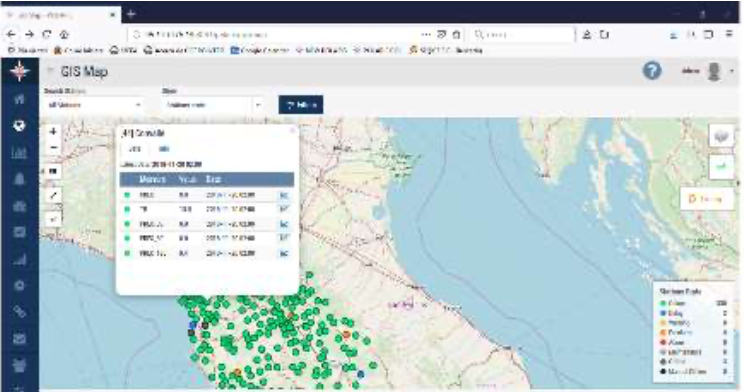Open the envelope messages icon in the sidebar
Viewport: 752px width, 392px height.
[x=19, y=339]
